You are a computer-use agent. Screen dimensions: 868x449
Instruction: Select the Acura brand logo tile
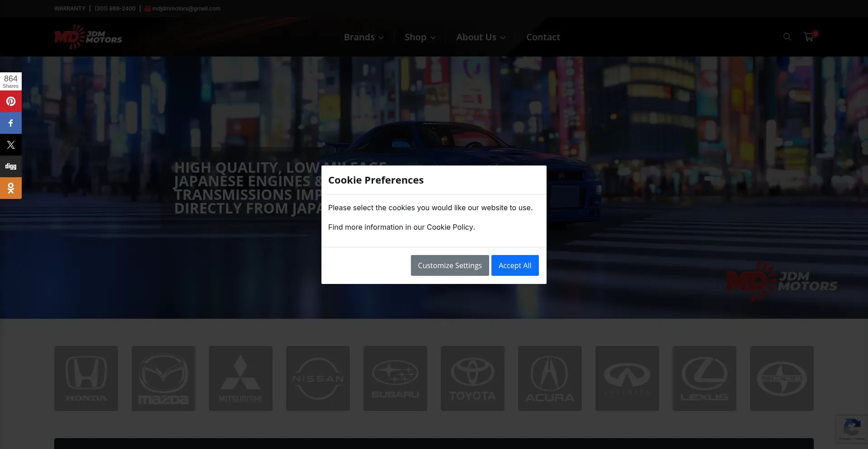coord(550,378)
